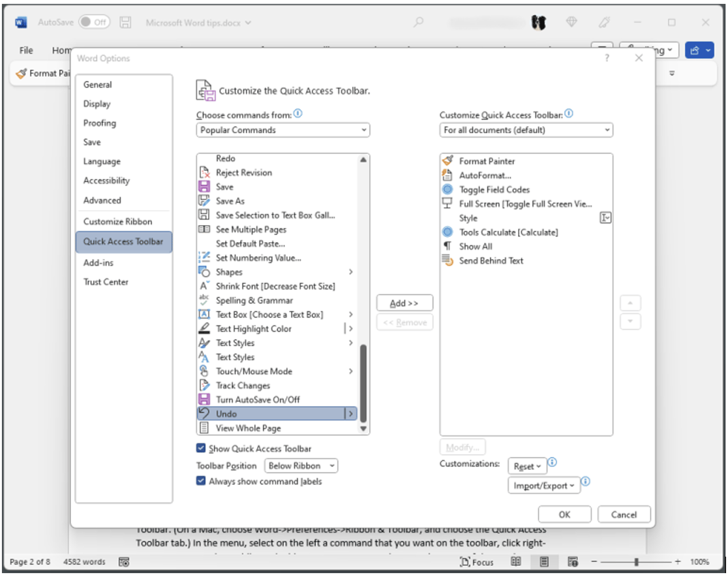Click the Tools Calculate icon
728x577 pixels.
447,232
